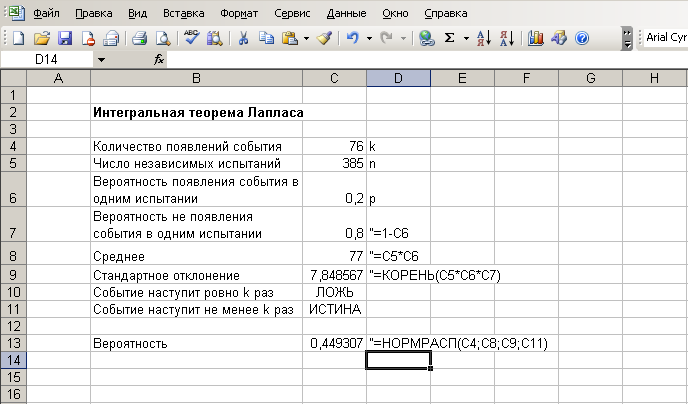The image size is (688, 404).
Task: Select column G header
Action: pyautogui.click(x=591, y=78)
